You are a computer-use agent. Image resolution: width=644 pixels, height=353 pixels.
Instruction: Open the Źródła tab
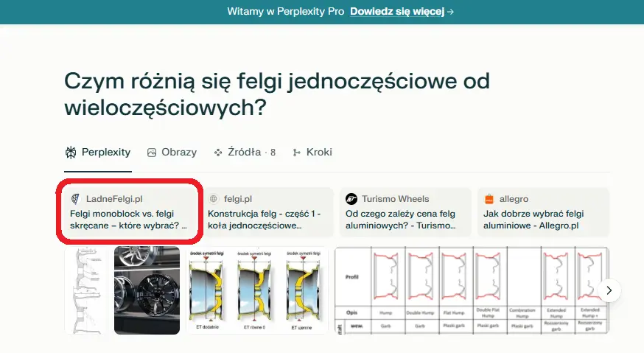click(245, 153)
